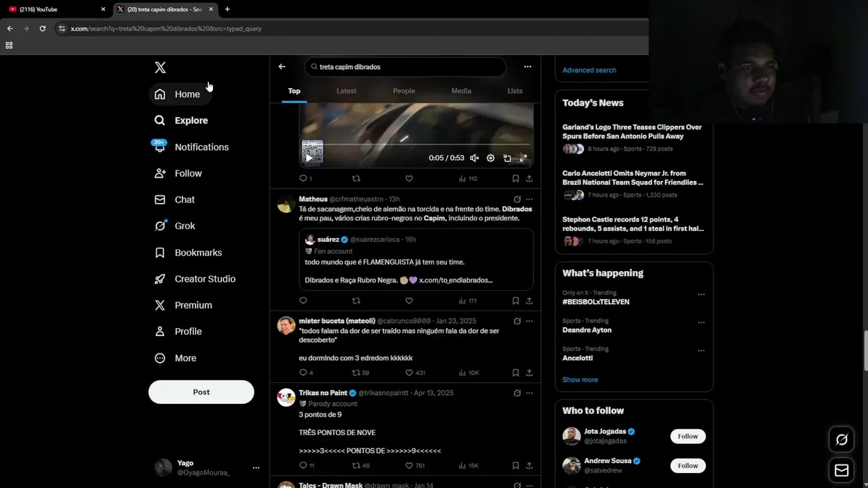Reload the page in browser toolbar
868x488 pixels.
point(43,28)
